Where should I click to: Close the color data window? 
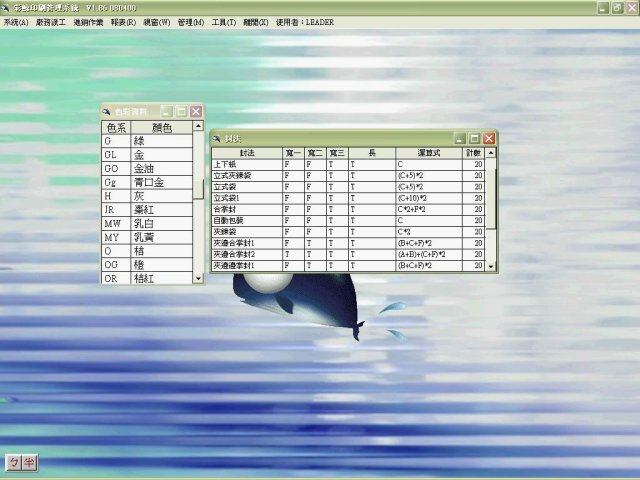tap(196, 112)
